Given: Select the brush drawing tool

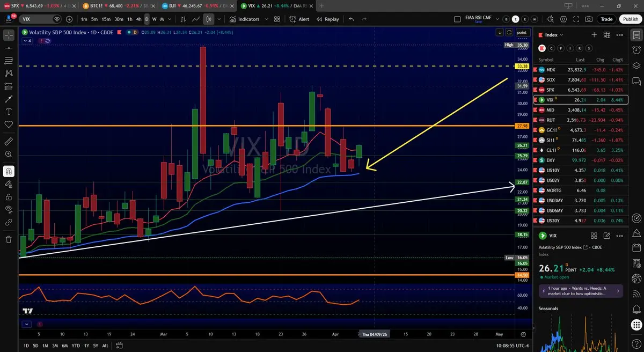Looking at the screenshot, I should 9,99.
